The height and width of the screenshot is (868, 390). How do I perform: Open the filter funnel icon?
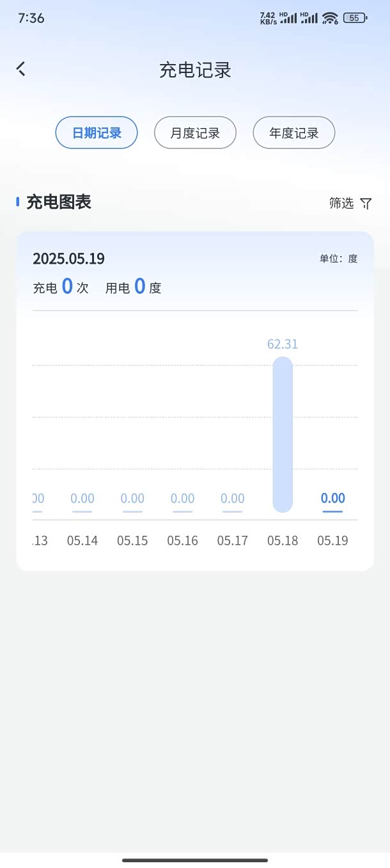point(366,204)
